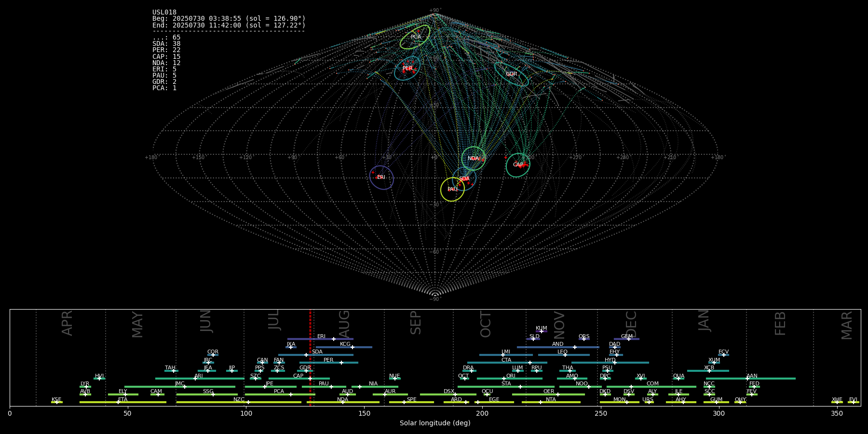The width and height of the screenshot is (868, 434).
Task: Click the 'GDR: 2' legend entry
Action: click(164, 82)
